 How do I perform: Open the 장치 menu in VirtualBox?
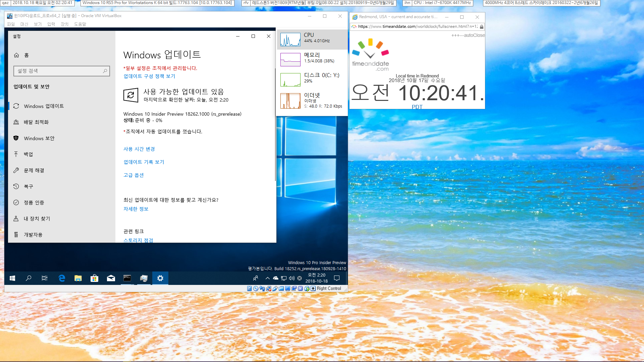pyautogui.click(x=64, y=24)
